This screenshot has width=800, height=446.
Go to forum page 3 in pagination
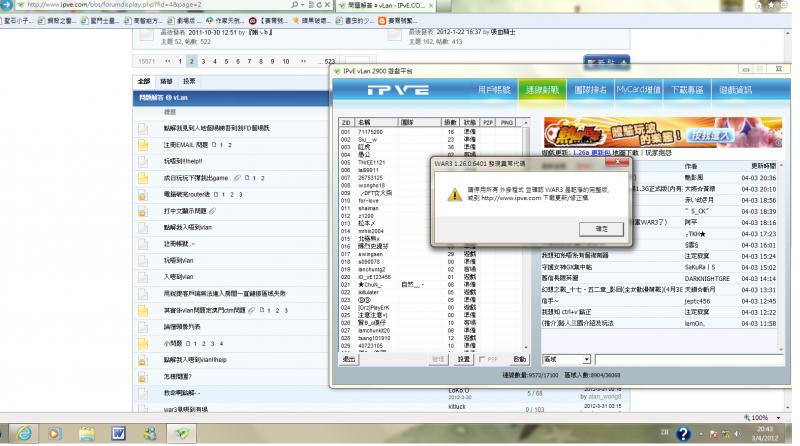click(x=203, y=61)
